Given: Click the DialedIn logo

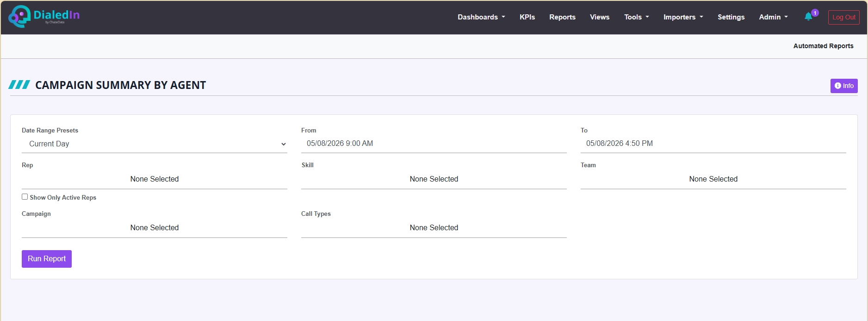Looking at the screenshot, I should coord(44,17).
